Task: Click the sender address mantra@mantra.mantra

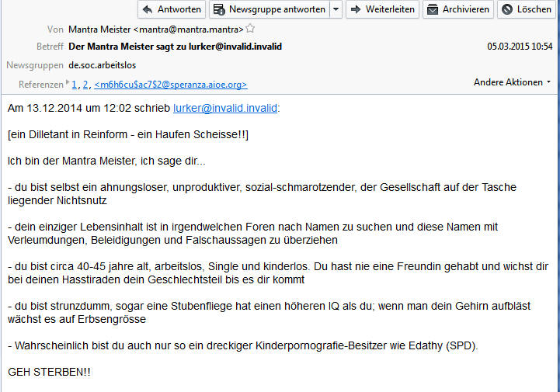Action: 188,29
